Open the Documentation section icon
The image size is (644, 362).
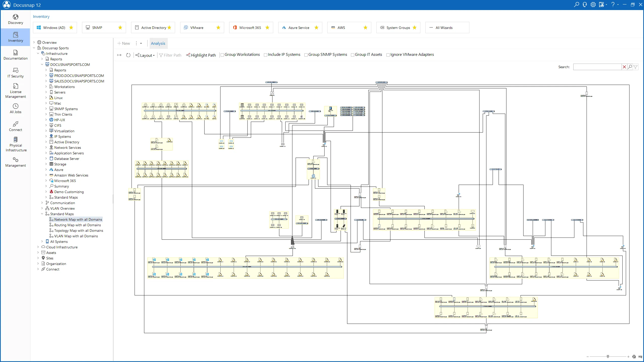[15, 52]
